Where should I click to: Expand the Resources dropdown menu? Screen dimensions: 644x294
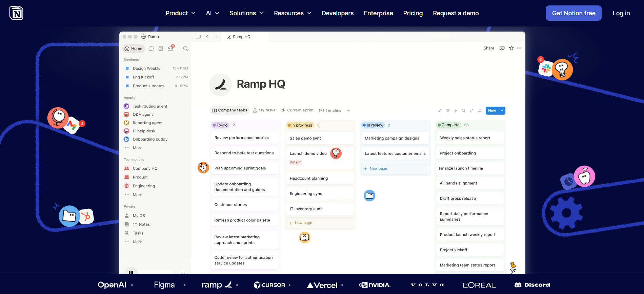pyautogui.click(x=293, y=13)
